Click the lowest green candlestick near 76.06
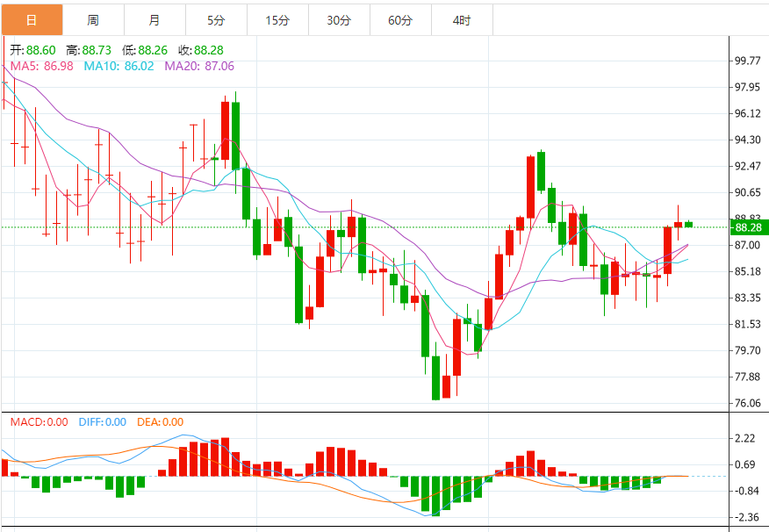Screen dimensions: 769x532 (435, 377)
